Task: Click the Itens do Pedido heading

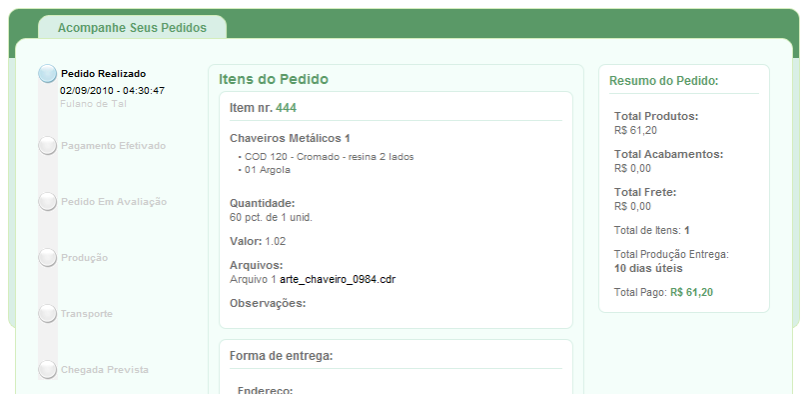Action: point(274,79)
